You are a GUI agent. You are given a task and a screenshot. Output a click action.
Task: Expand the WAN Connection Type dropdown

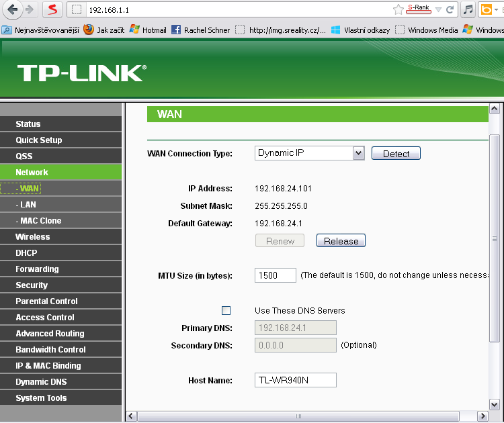(310, 153)
